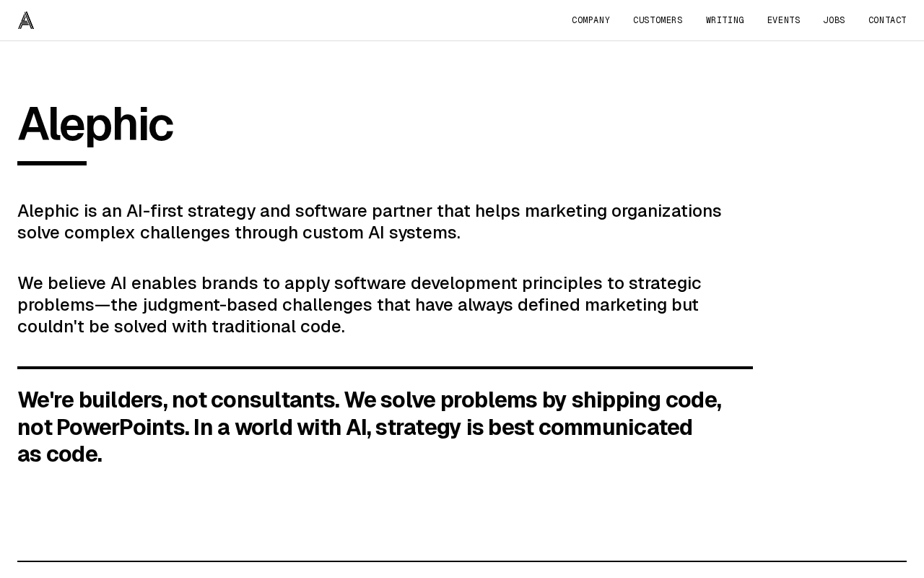Click the word 'PowerPoints' in the bold statement
The width and height of the screenshot is (924, 578).
coord(121,428)
